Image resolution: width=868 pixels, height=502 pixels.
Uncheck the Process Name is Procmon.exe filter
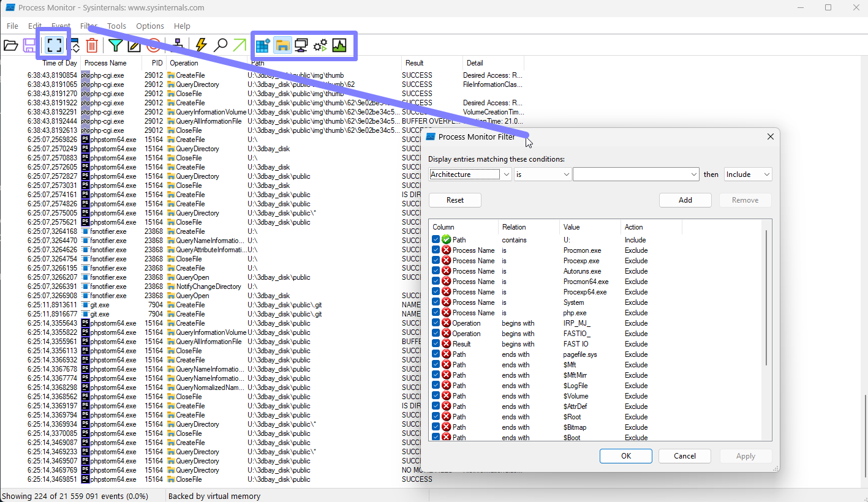coord(436,250)
